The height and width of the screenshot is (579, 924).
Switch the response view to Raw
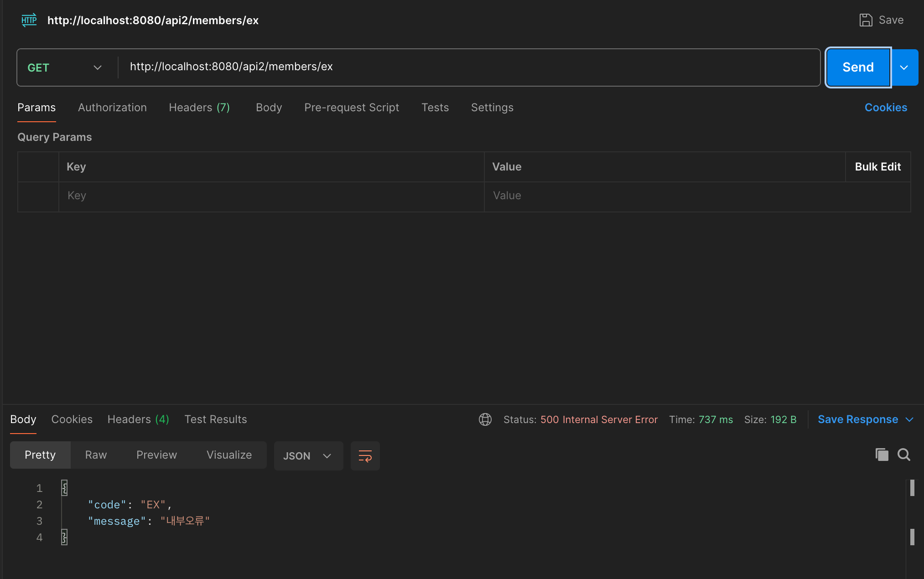click(96, 455)
